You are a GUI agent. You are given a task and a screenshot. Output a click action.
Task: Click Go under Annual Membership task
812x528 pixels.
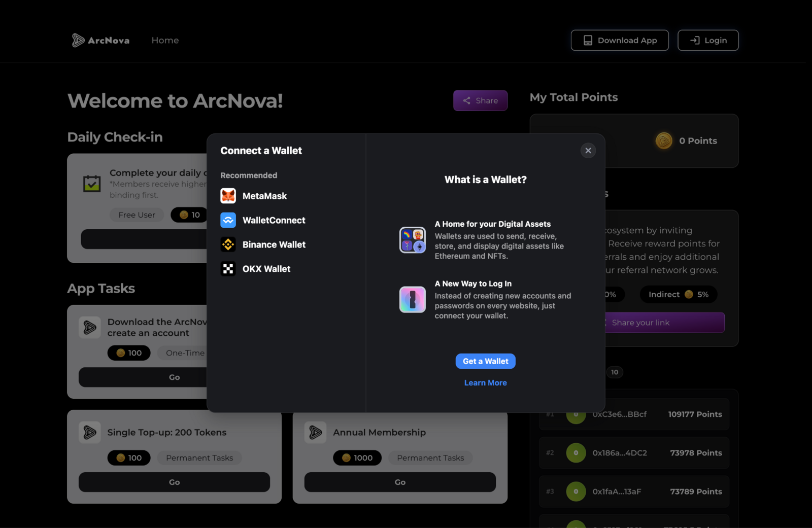point(400,482)
